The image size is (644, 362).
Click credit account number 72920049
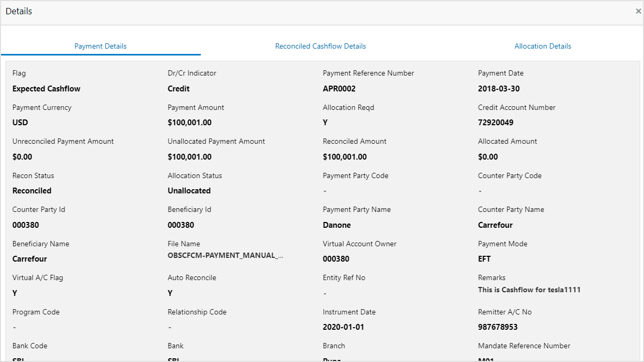(x=496, y=123)
